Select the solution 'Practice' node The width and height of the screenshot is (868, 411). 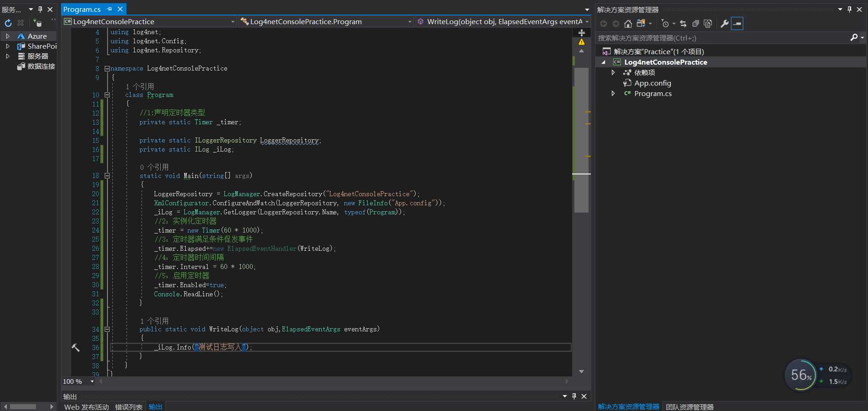click(x=659, y=51)
